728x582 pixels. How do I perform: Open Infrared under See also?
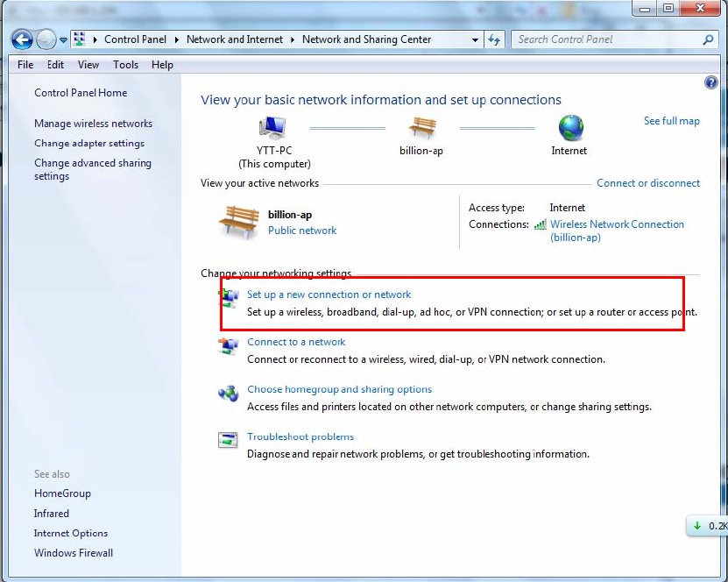[x=51, y=514]
